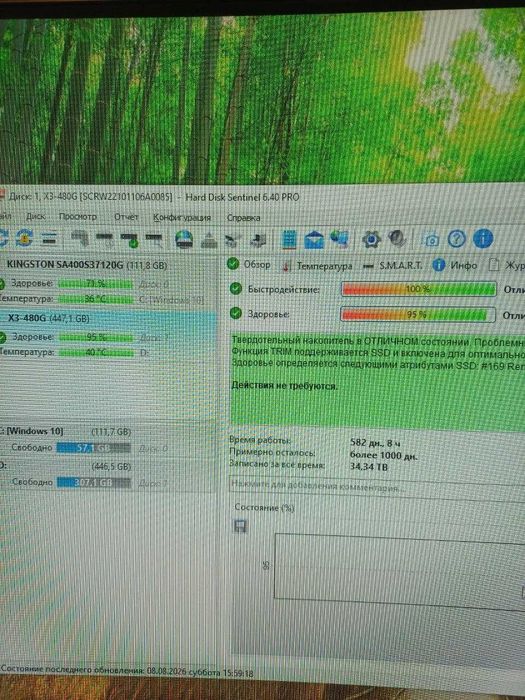Click the disk icon with magnifier
The width and height of the screenshot is (525, 700).
154,240
